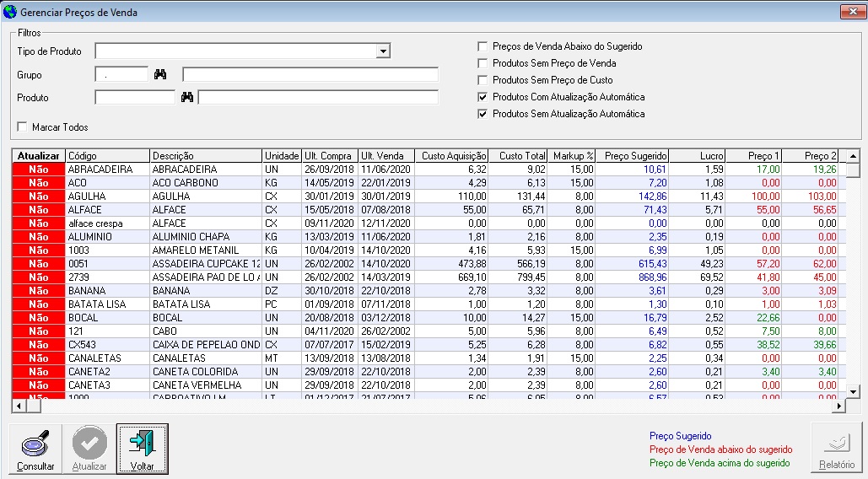Click the globe icon in title bar
This screenshot has height=479, width=868.
coord(9,13)
